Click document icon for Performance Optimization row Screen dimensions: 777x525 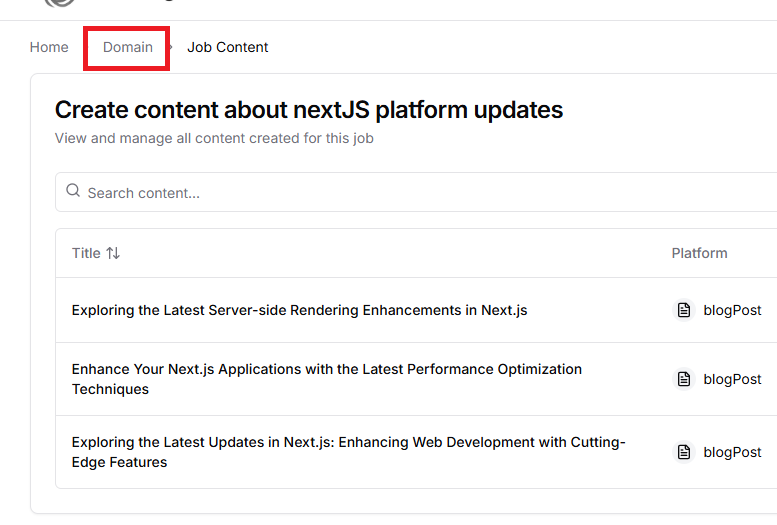tap(684, 379)
